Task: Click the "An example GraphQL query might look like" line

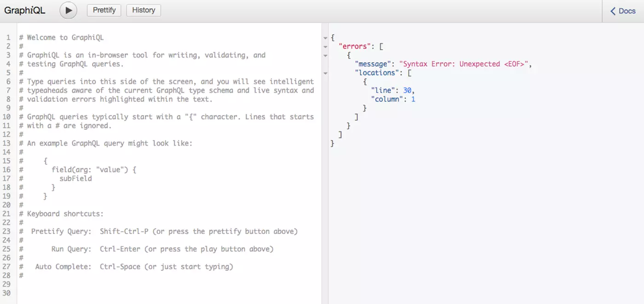Action: 106,143
